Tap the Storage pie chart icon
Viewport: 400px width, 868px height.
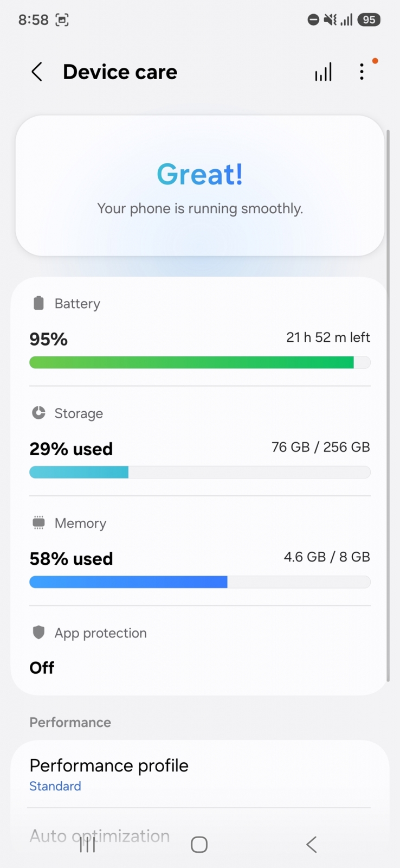(x=38, y=413)
